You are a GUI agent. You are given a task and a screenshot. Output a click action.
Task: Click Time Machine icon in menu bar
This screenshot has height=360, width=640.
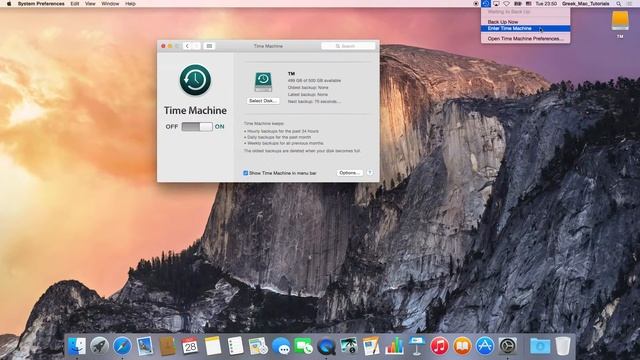[x=486, y=4]
